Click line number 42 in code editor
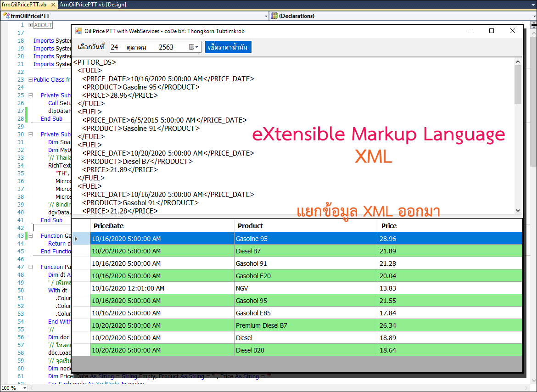This screenshot has height=392, width=537. [x=21, y=228]
